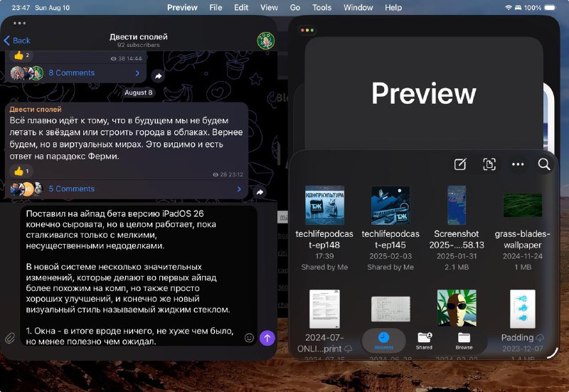Image resolution: width=569 pixels, height=392 pixels.
Task: Open the File menu
Action: point(216,7)
